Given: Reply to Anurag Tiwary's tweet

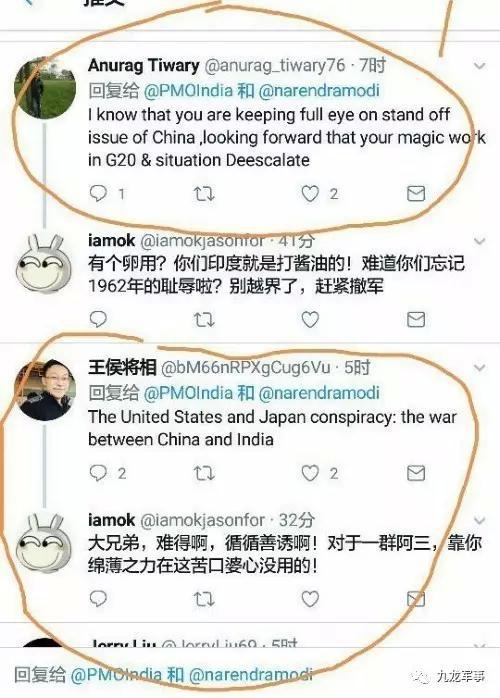Looking at the screenshot, I should [x=98, y=193].
